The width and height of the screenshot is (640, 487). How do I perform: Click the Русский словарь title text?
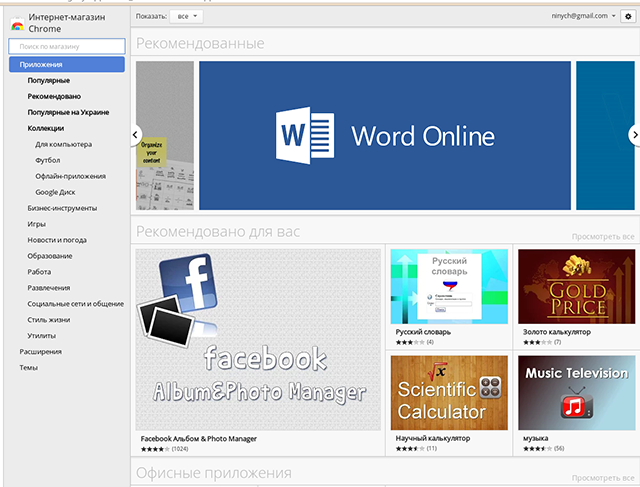coord(423,332)
